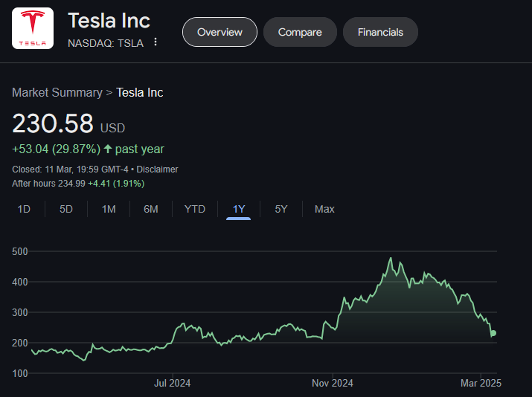Select the Overview tab

(x=219, y=32)
